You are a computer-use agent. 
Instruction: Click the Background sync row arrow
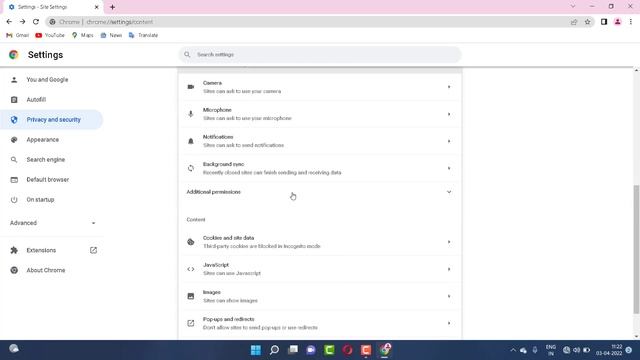tap(449, 168)
